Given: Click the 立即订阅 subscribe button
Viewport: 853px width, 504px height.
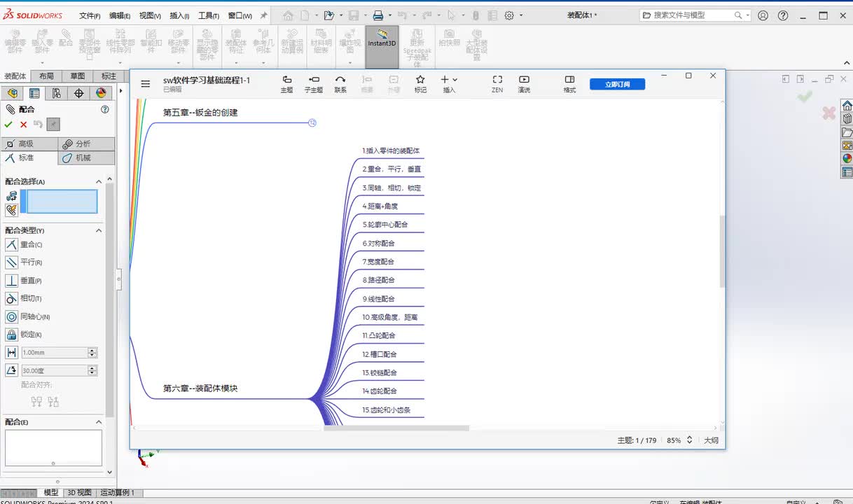Looking at the screenshot, I should [617, 84].
